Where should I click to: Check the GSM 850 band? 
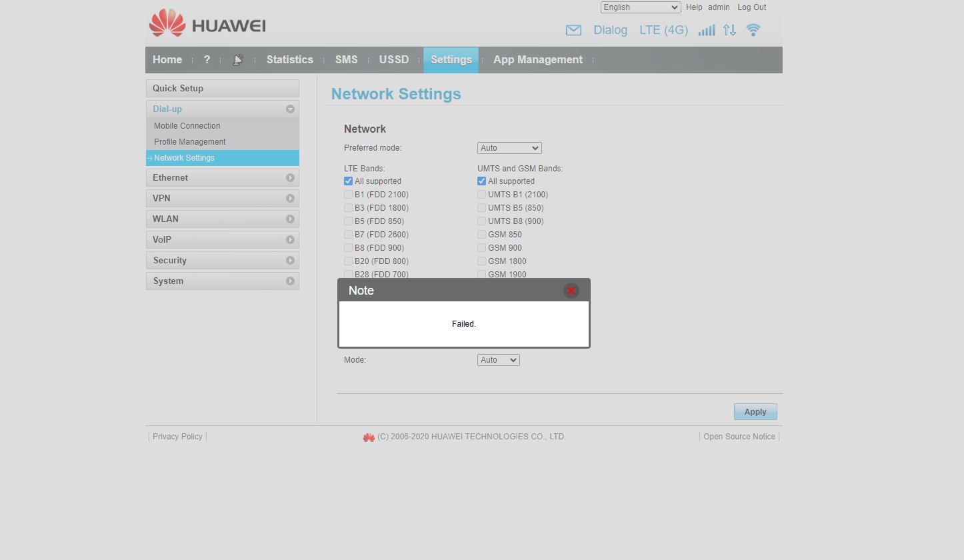coord(481,235)
